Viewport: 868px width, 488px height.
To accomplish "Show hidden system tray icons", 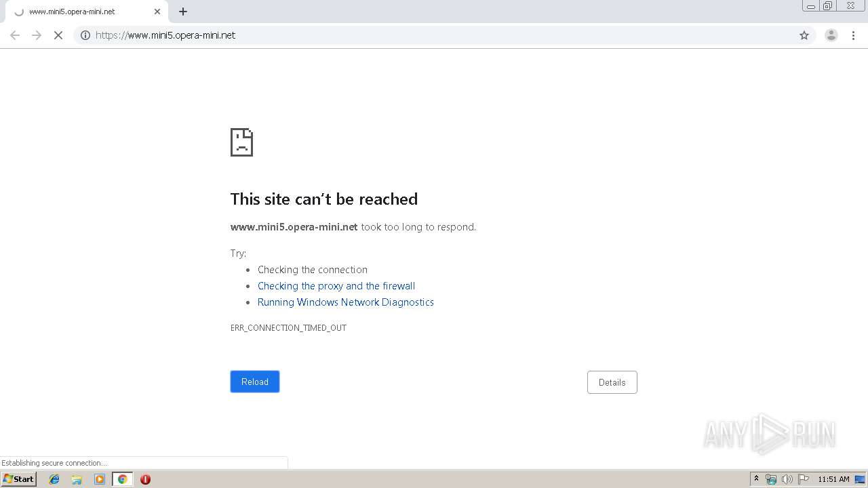I will [757, 479].
